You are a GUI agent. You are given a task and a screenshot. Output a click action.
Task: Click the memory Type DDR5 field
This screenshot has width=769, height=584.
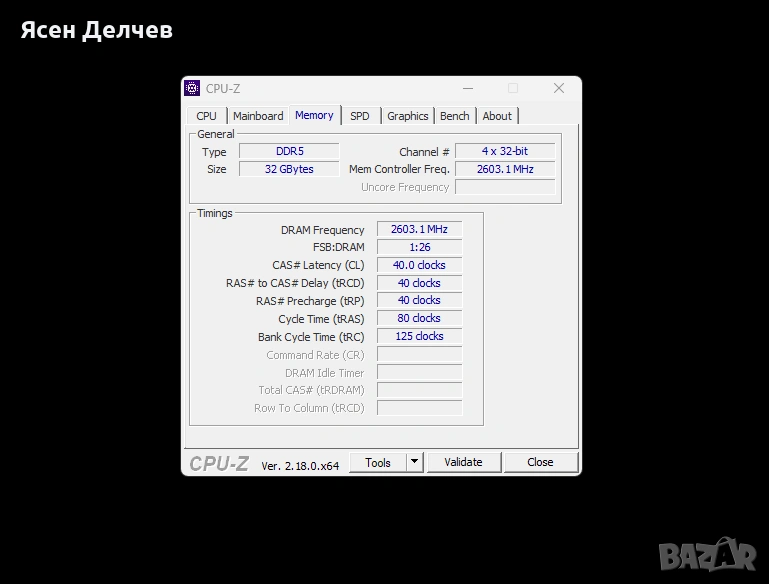(x=288, y=152)
